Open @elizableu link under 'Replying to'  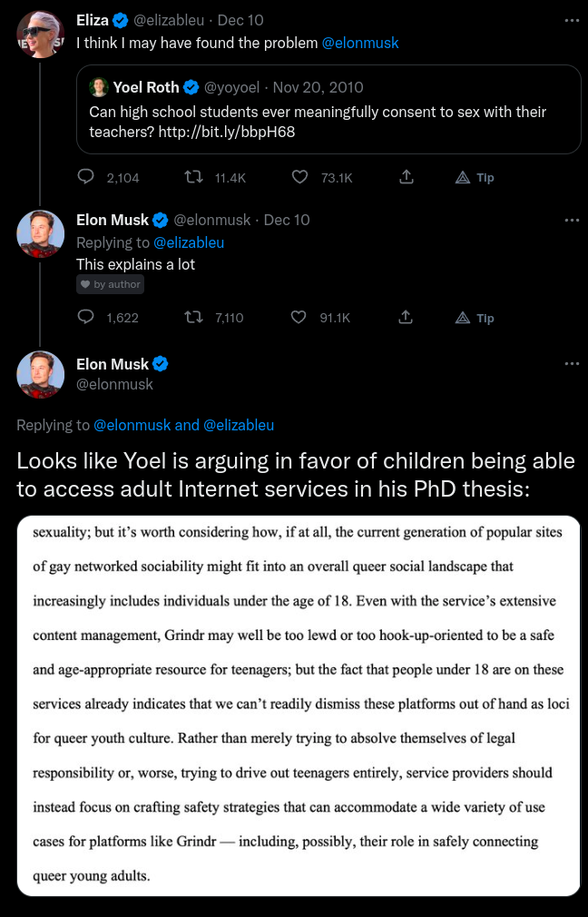(189, 242)
